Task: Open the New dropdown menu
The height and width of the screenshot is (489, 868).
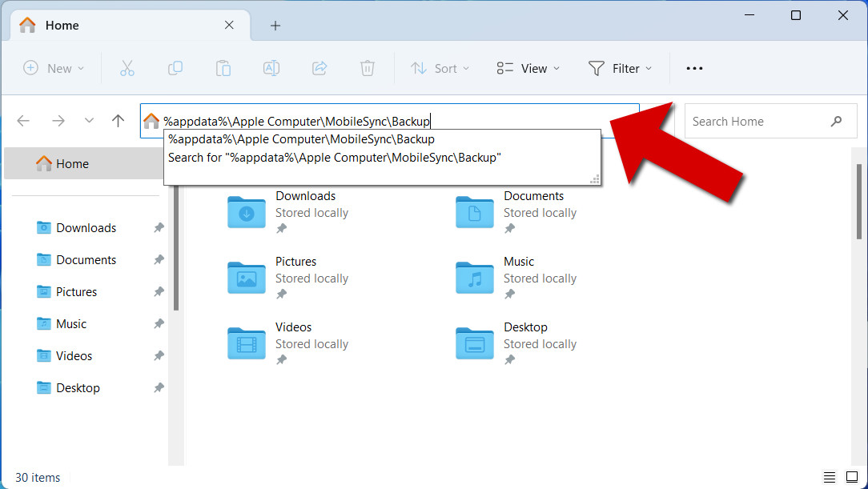Action: point(54,68)
